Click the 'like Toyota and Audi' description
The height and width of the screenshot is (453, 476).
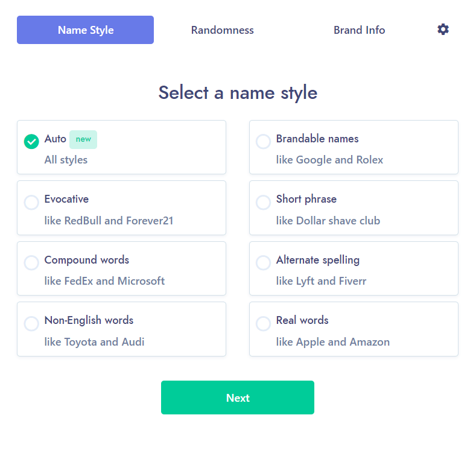94,342
